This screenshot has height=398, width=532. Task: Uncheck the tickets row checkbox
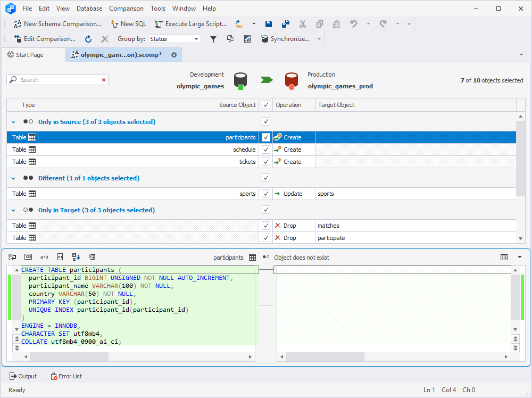click(x=266, y=162)
